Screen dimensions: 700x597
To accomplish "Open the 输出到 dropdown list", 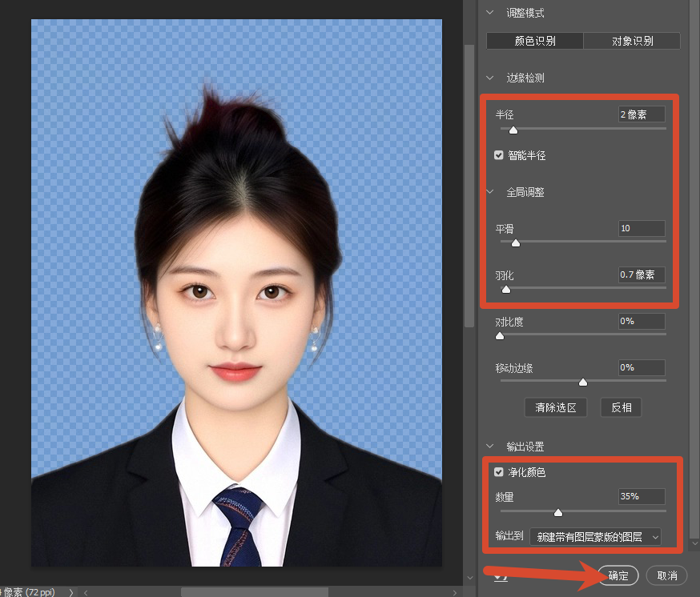I will point(595,537).
